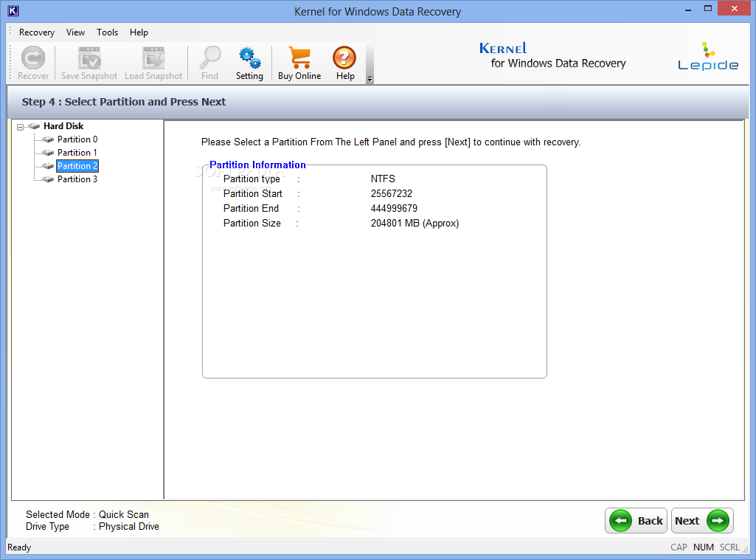Click the Partition Start value 25567232
The image size is (756, 560).
click(392, 194)
